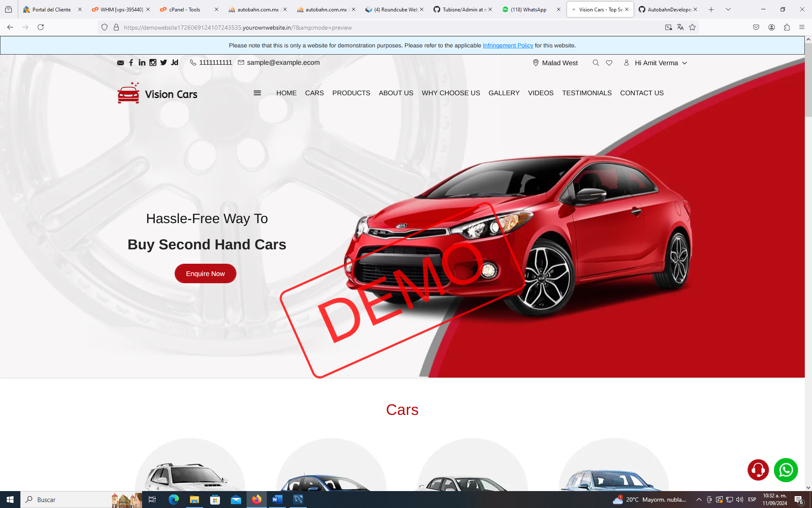Open the hamburger menu beside HOME
812x508 pixels.
point(257,93)
